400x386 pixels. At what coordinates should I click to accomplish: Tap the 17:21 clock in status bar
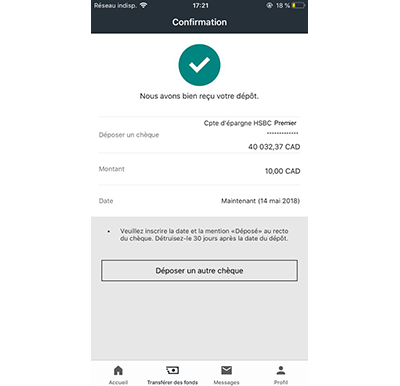click(x=200, y=5)
